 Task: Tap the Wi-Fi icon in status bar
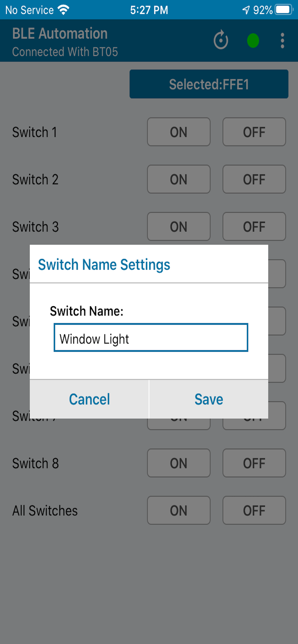[63, 9]
